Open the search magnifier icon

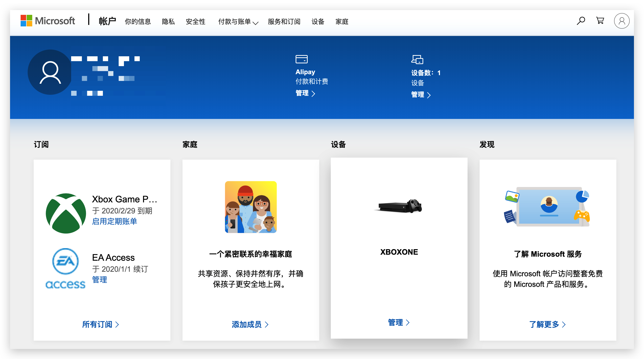coord(581,21)
